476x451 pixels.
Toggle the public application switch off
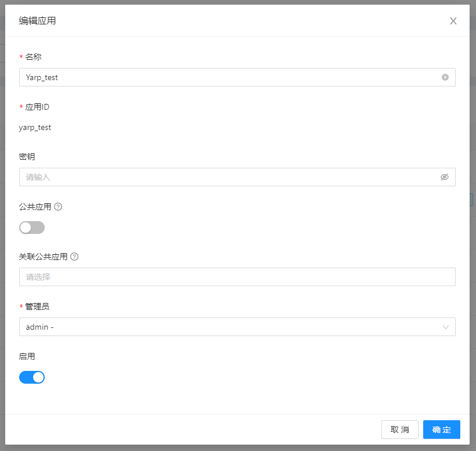click(x=32, y=227)
